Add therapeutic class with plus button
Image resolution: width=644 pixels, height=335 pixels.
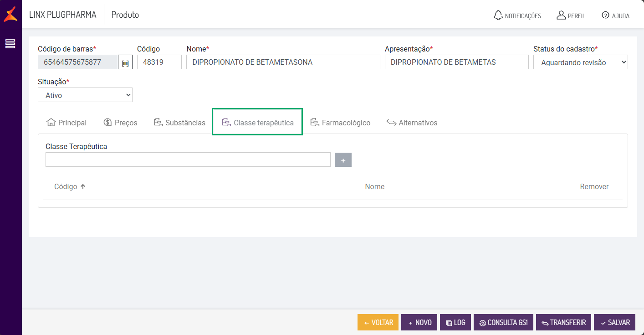[343, 160]
